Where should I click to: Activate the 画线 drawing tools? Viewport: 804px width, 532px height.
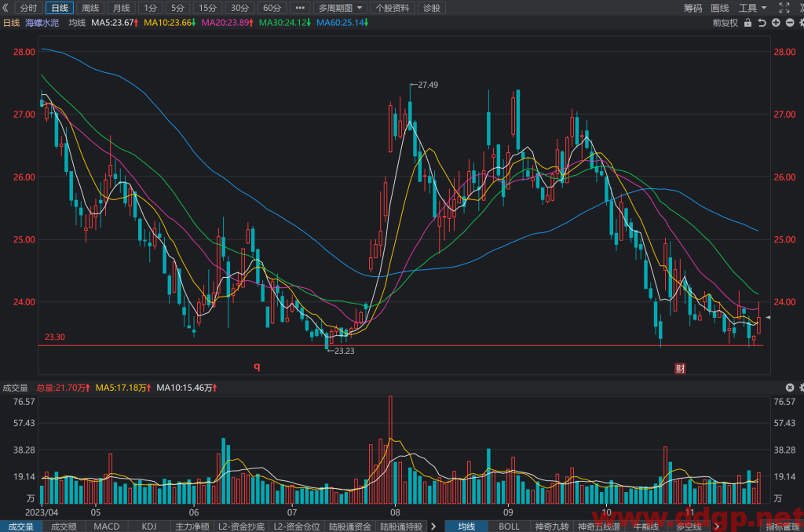pos(720,8)
